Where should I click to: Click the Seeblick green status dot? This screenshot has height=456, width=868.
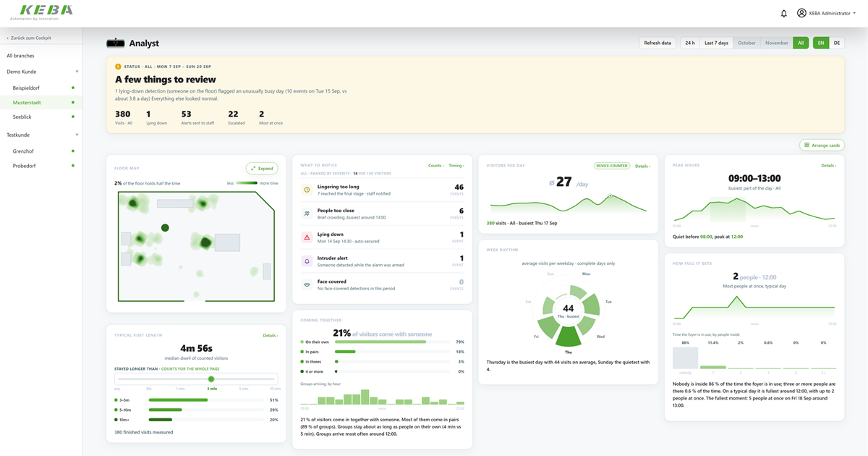73,117
